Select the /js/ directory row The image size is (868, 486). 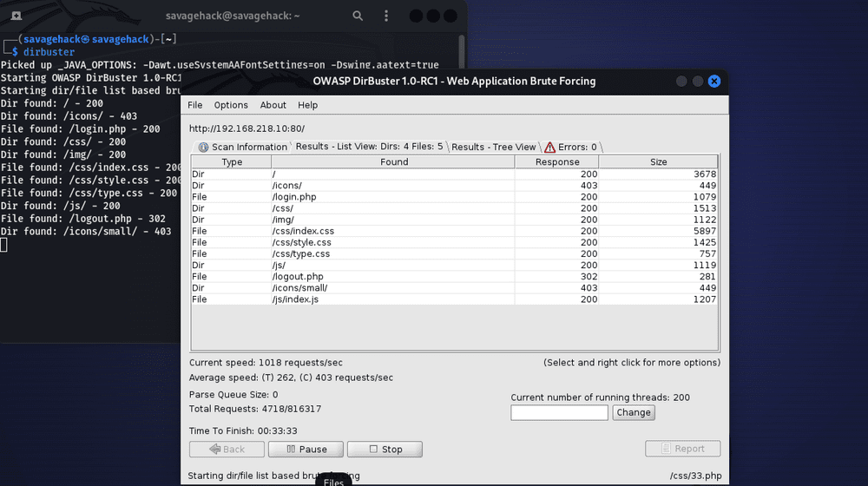[455, 266]
